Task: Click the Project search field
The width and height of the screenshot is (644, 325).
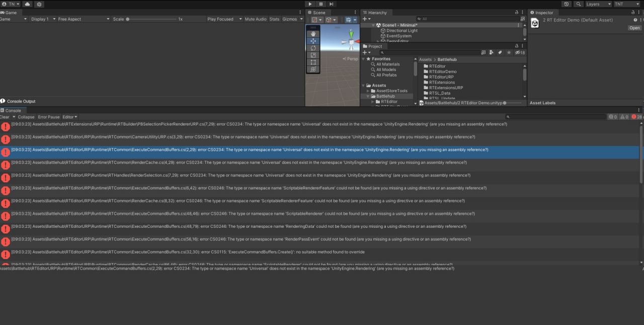Action: click(430, 52)
